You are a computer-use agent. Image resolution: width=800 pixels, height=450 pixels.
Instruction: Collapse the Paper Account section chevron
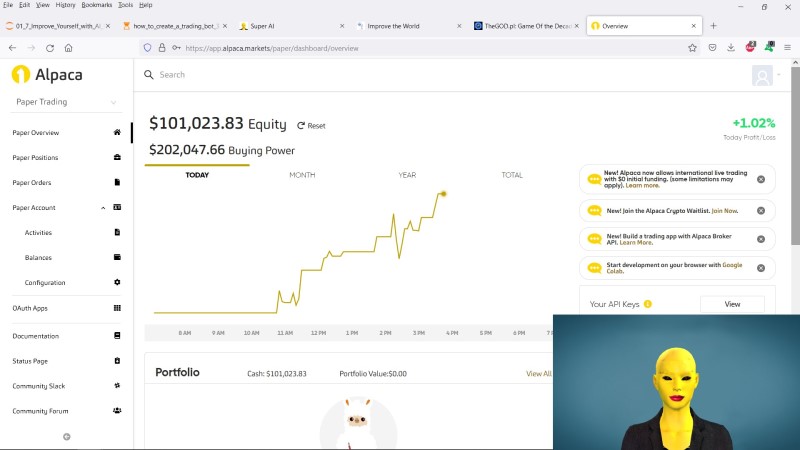[x=103, y=208]
